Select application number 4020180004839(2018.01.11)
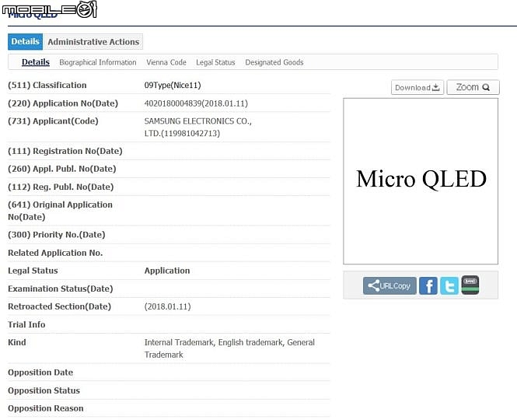Image resolution: width=517 pixels, height=420 pixels. (196, 103)
